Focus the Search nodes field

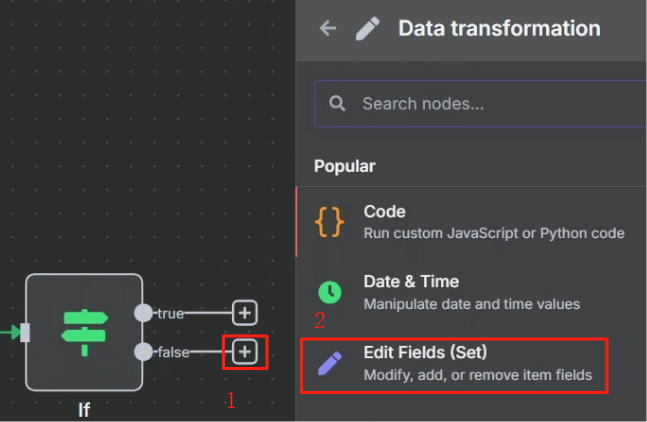coord(480,104)
